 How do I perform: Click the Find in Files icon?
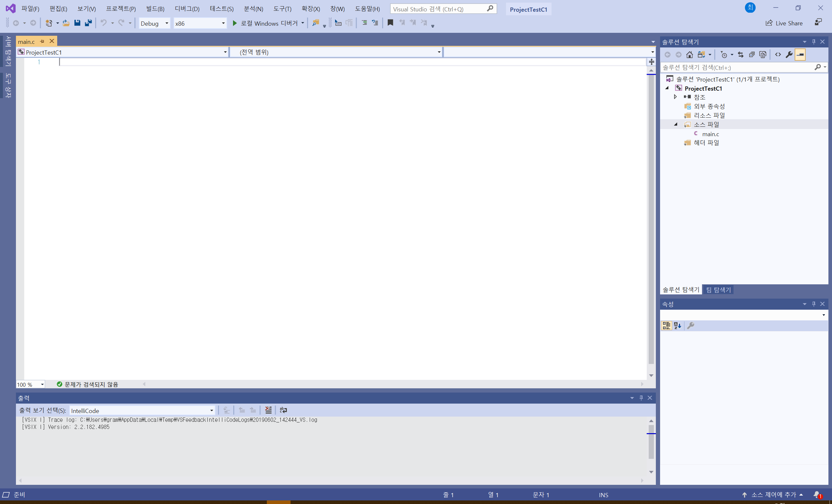tap(315, 23)
